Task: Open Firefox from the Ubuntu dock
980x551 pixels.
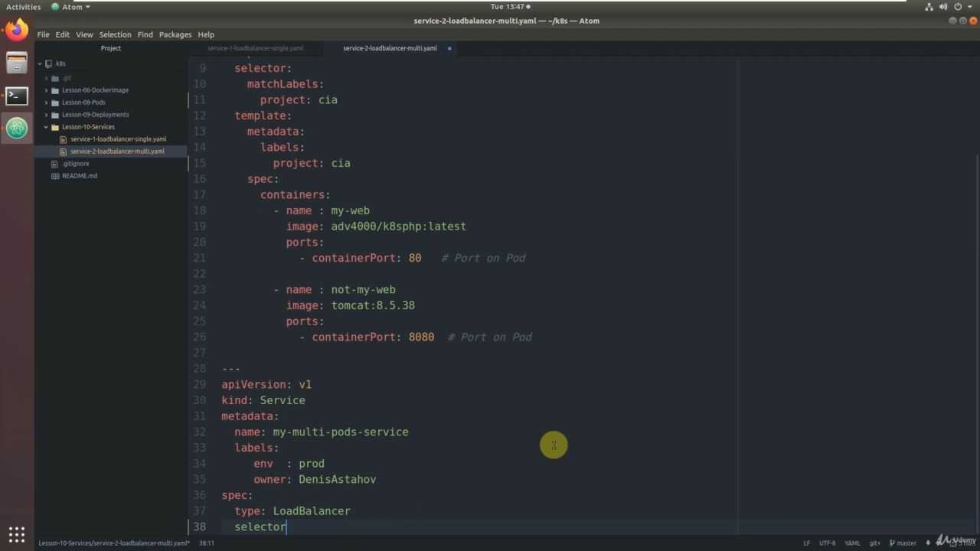Action: tap(17, 31)
